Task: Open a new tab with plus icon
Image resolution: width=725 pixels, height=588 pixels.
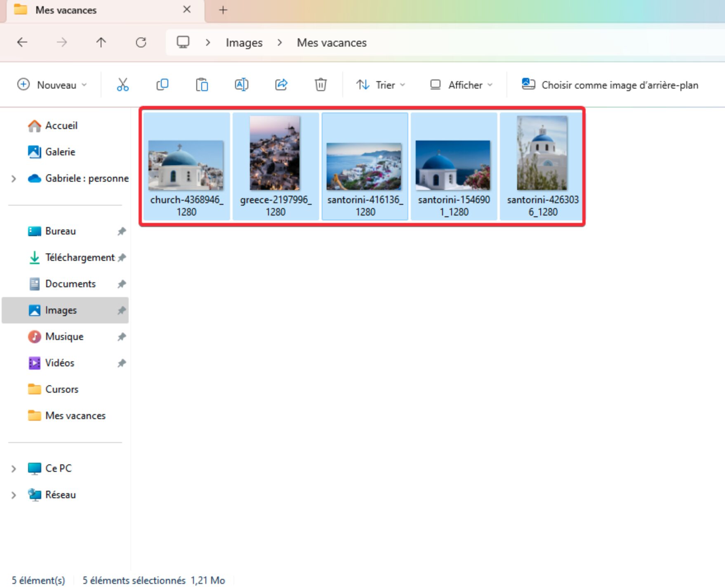Action: pos(223,10)
